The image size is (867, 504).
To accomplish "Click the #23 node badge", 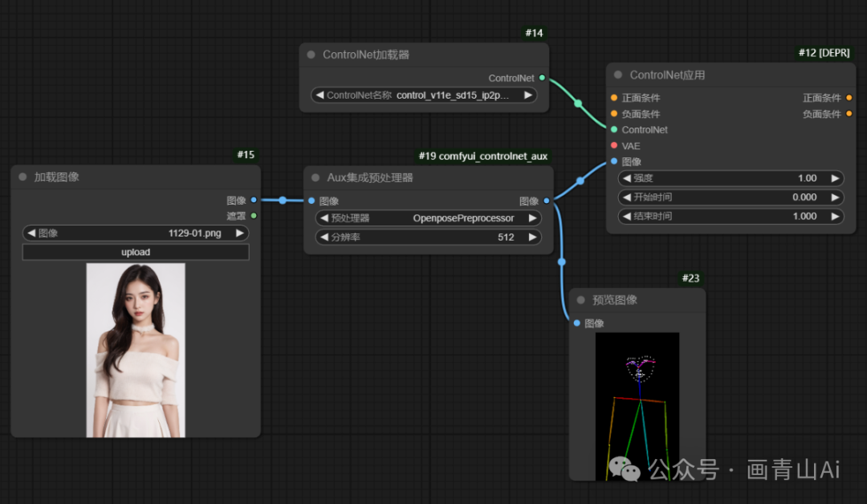I will pyautogui.click(x=690, y=278).
